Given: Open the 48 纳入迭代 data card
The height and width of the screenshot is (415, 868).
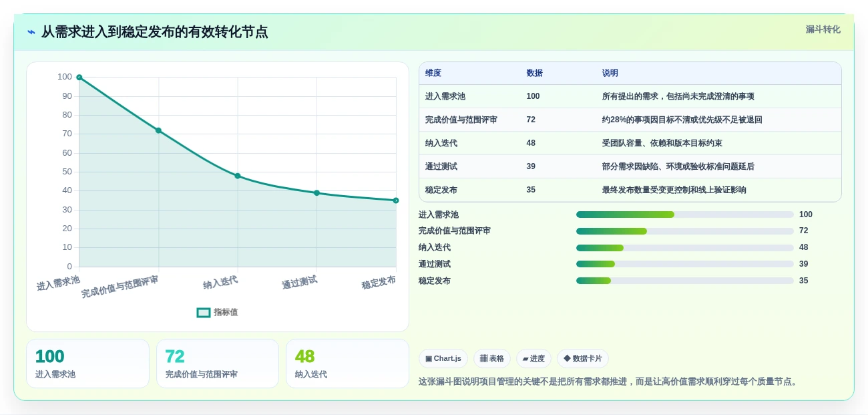Looking at the screenshot, I should tap(347, 364).
